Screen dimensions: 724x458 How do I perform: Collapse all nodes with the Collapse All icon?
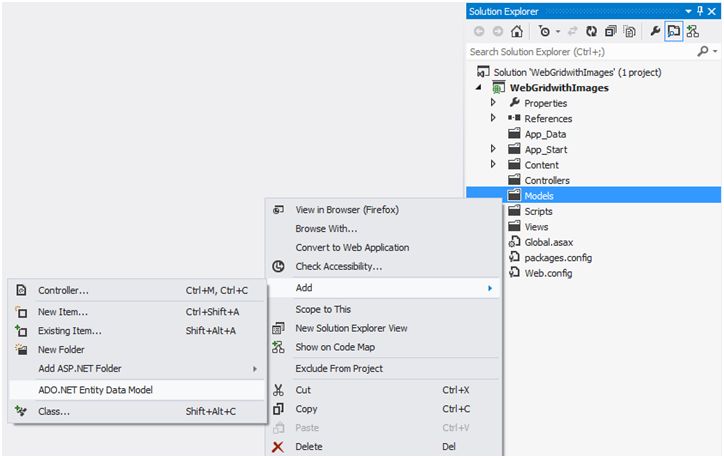[x=610, y=31]
